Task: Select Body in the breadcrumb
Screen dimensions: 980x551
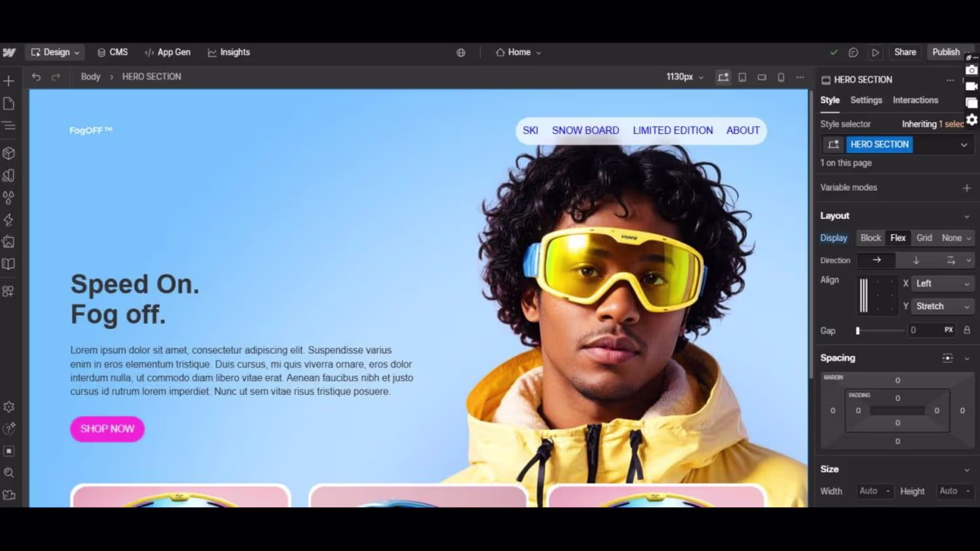Action: 91,77
